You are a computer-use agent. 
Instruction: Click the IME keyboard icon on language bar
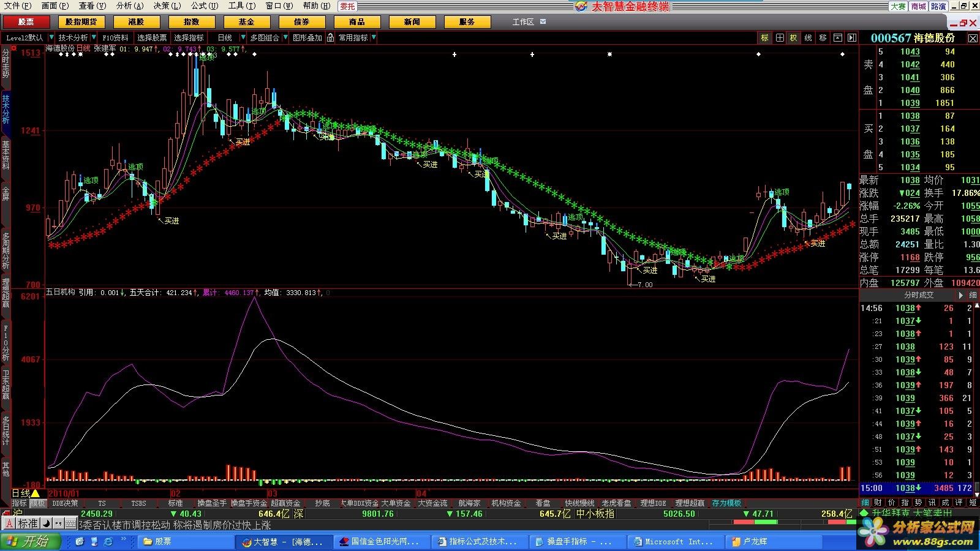[70, 524]
